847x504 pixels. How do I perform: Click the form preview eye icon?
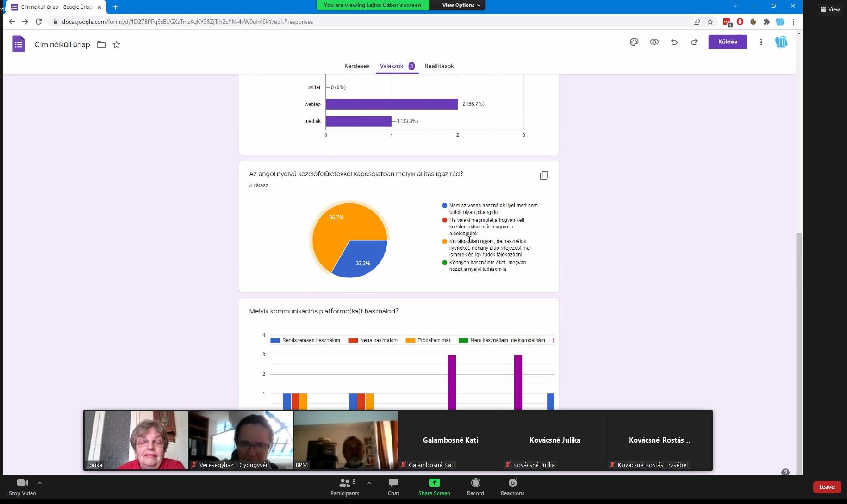pyautogui.click(x=654, y=42)
